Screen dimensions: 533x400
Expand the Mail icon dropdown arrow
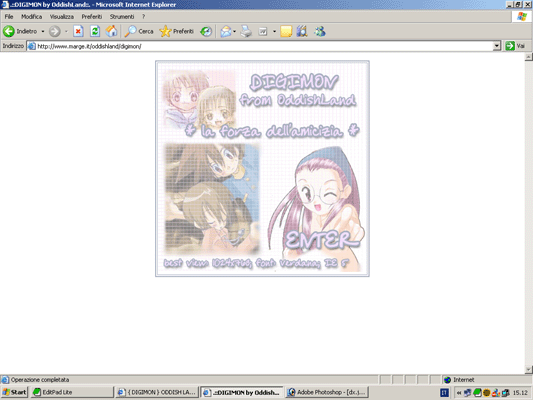235,31
